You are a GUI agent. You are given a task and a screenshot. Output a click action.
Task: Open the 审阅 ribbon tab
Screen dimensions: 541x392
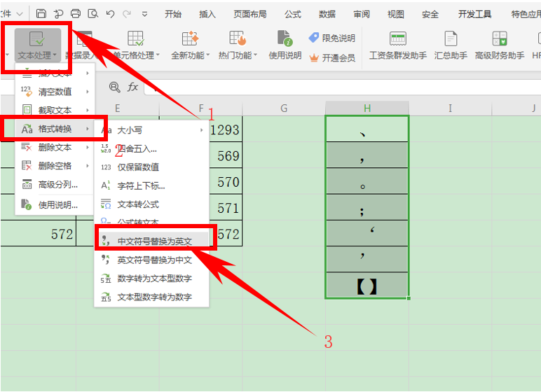coord(362,14)
